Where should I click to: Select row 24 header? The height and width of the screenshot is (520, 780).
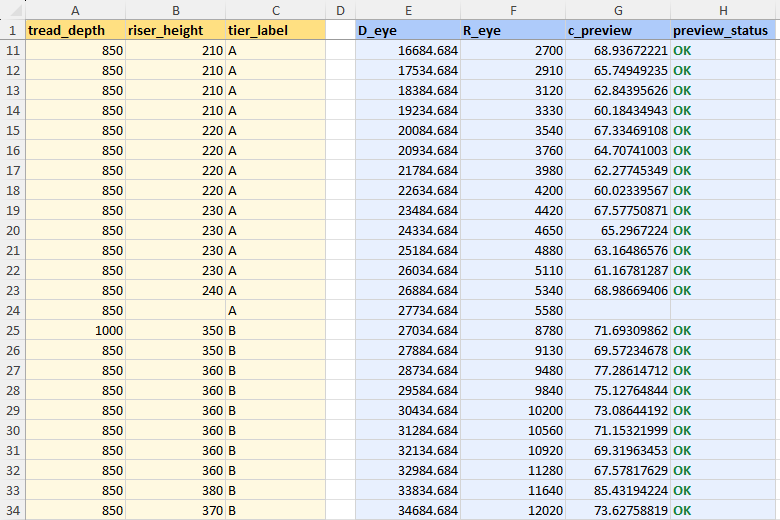(13, 311)
